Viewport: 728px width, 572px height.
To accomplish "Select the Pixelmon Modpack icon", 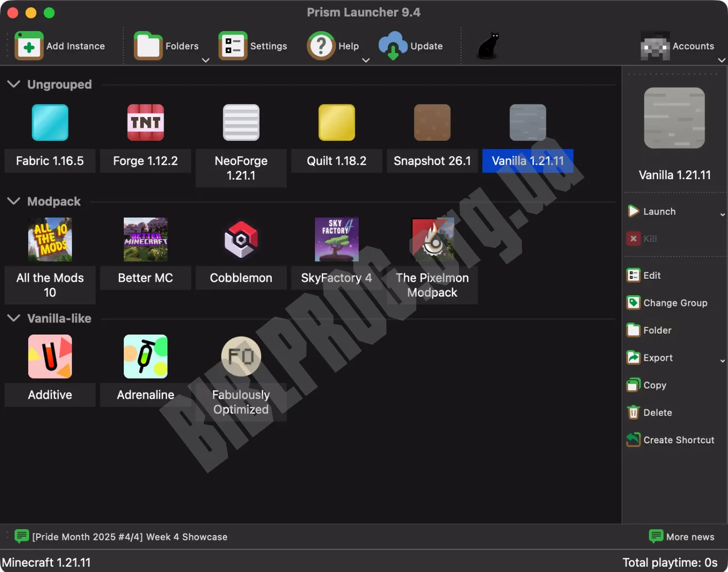I will click(432, 239).
